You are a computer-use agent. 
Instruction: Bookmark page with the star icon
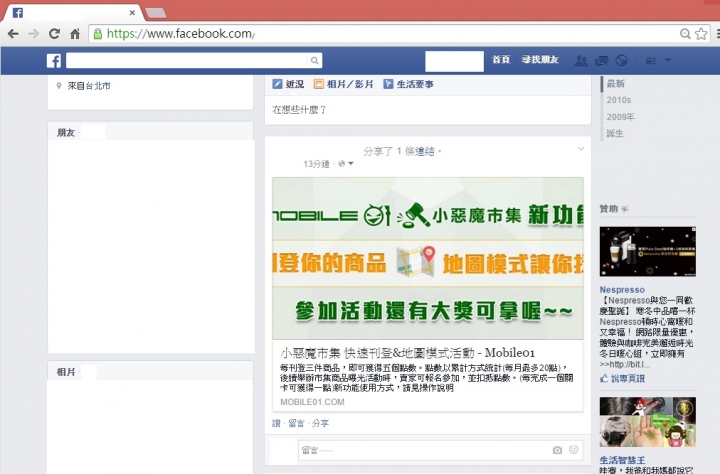coord(701,34)
